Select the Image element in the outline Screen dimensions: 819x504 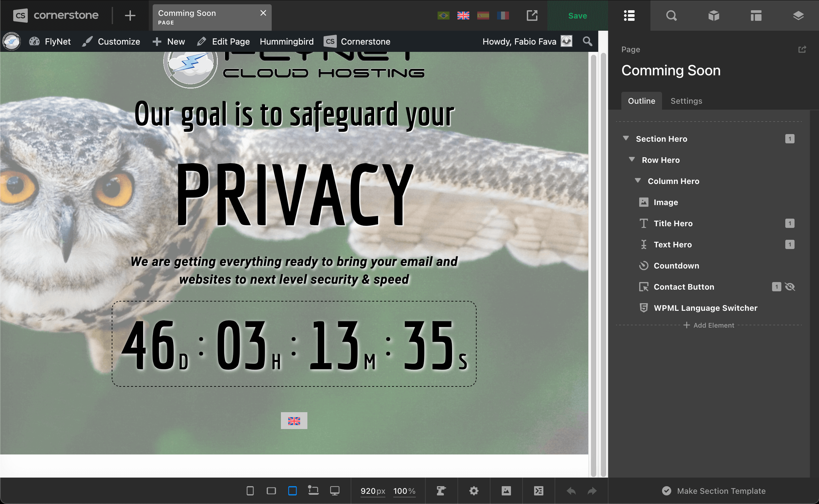pos(666,202)
